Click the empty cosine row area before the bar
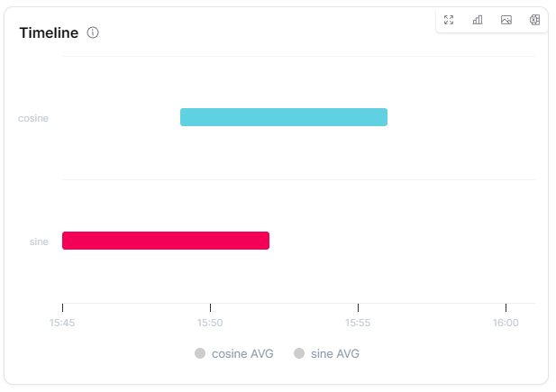The width and height of the screenshot is (556, 392). [121, 117]
